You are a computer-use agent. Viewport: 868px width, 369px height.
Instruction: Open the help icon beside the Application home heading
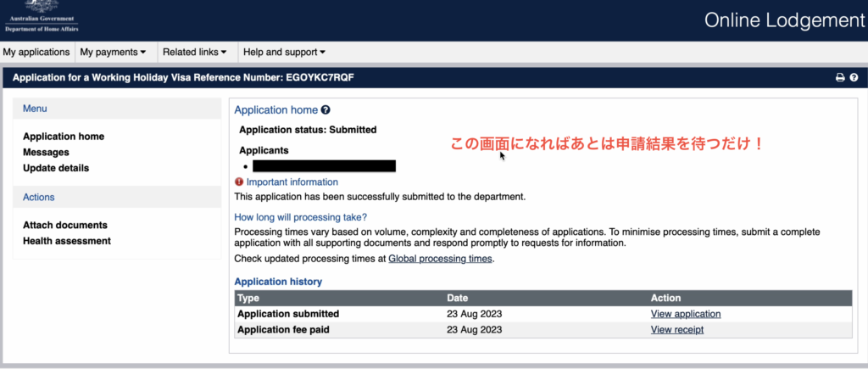point(325,110)
